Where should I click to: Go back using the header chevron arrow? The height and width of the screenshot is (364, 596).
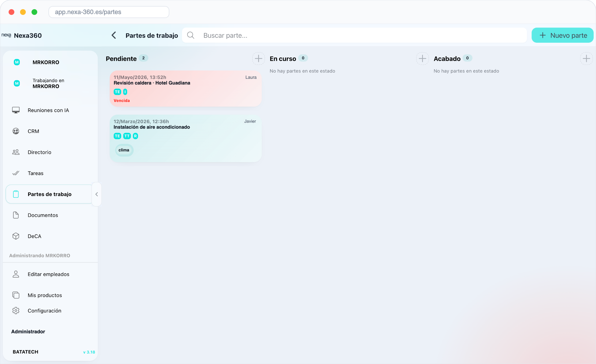pos(114,35)
